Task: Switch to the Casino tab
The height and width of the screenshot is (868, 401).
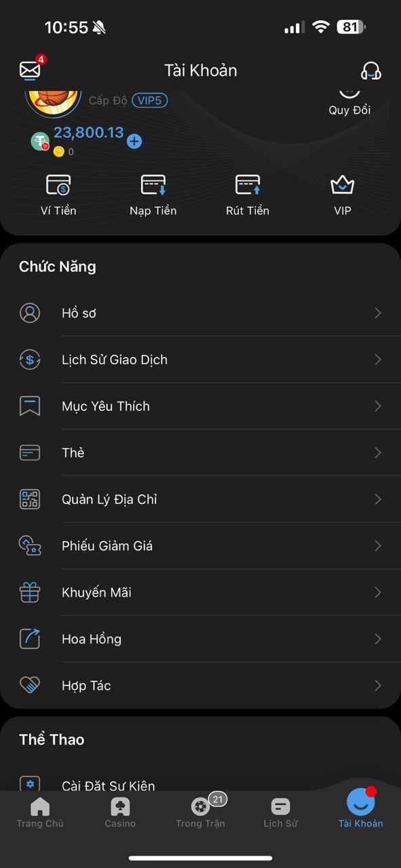Action: tap(120, 812)
